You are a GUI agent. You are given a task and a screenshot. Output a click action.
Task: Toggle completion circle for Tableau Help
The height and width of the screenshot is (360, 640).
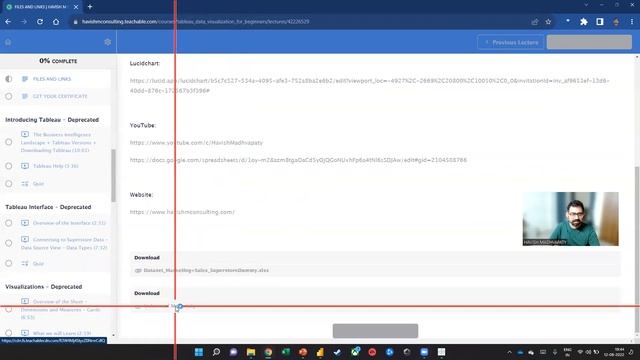click(x=9, y=166)
